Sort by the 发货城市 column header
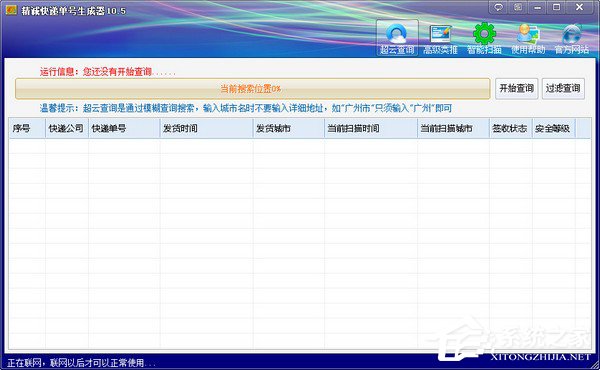 point(289,128)
